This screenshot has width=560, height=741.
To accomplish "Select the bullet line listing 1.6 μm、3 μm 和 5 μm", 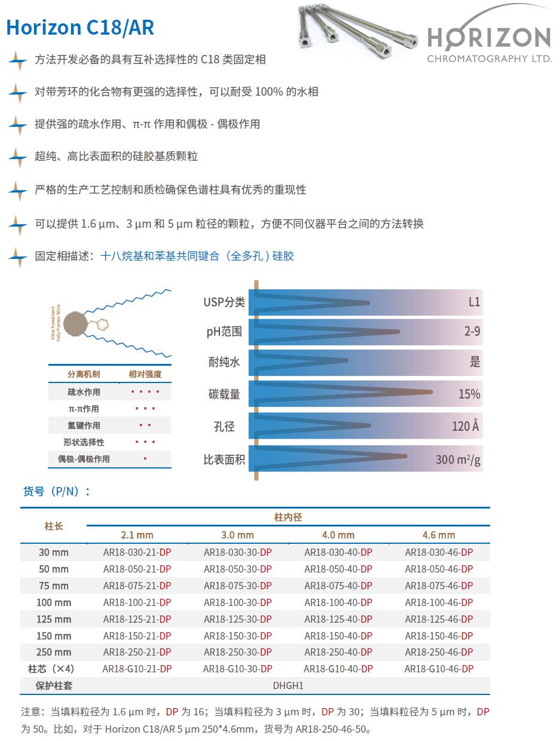I will pos(229,224).
